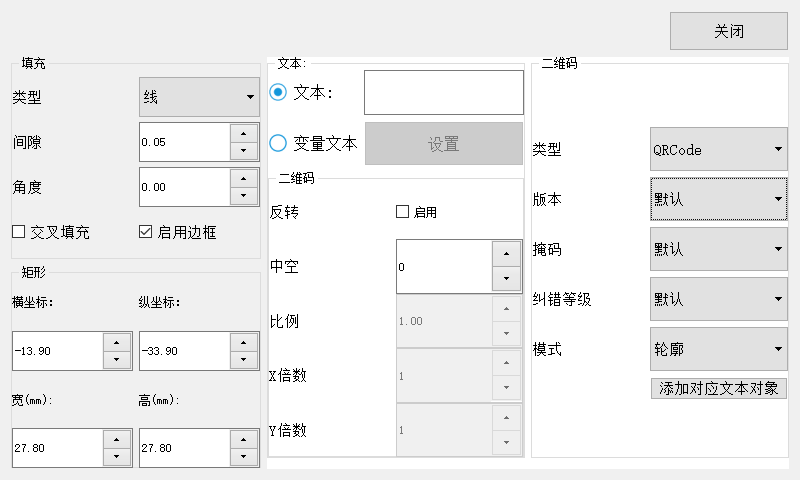
Task: Open the QRCode type dropdown
Action: (718, 149)
